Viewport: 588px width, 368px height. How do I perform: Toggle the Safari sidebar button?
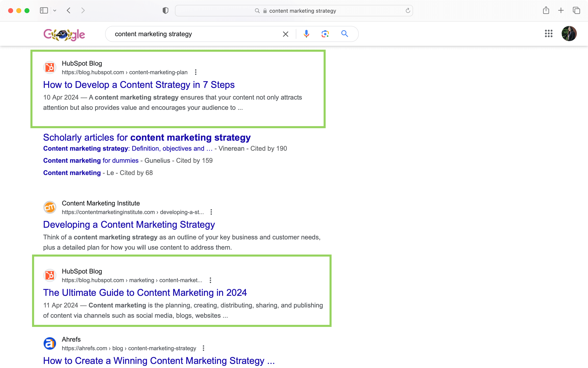pyautogui.click(x=44, y=10)
